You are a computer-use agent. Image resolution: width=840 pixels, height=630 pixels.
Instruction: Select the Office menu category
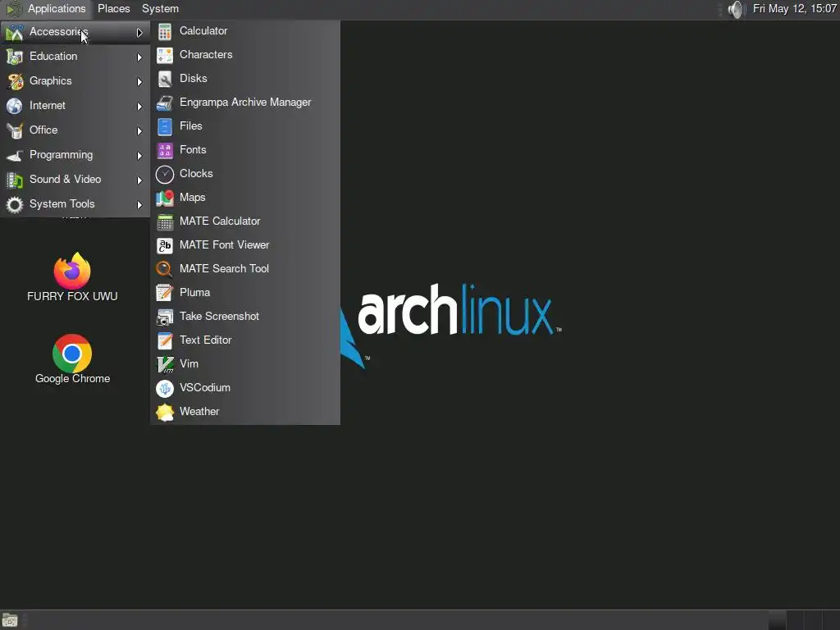(x=75, y=130)
